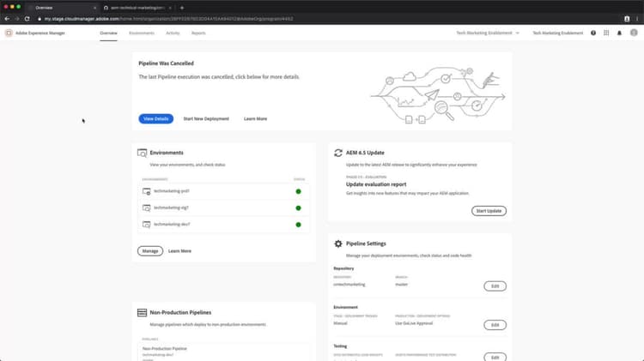Screen dimensions: 644x361
Task: Edit the Repository settings
Action: [495, 286]
